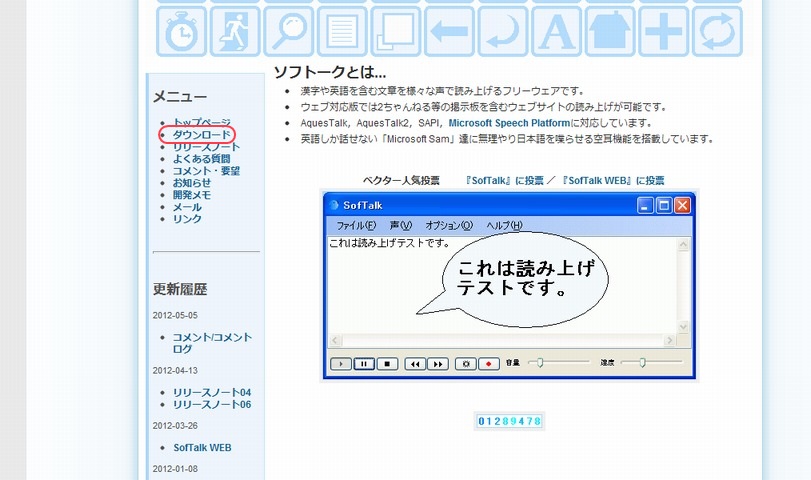Open the よくある質問 sidebar link

pos(201,158)
